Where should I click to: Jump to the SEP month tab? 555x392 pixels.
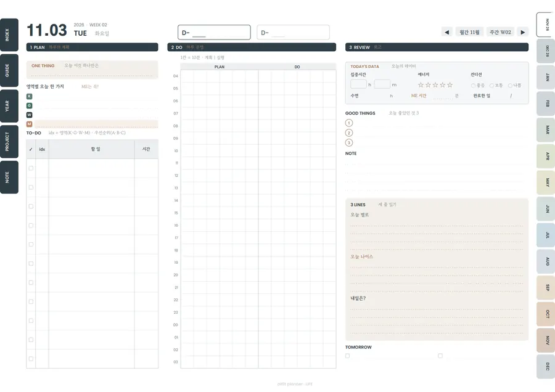coord(546,288)
